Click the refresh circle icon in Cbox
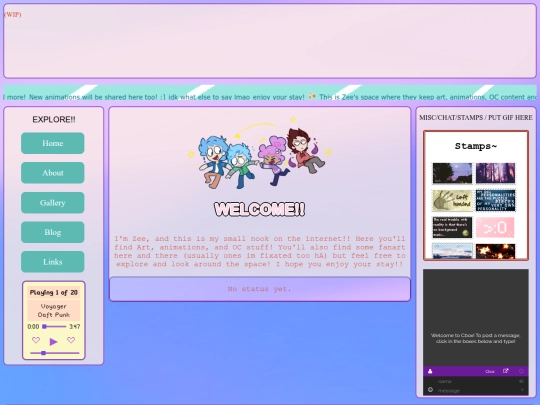Screen dimensions: 540x405 (x=521, y=371)
